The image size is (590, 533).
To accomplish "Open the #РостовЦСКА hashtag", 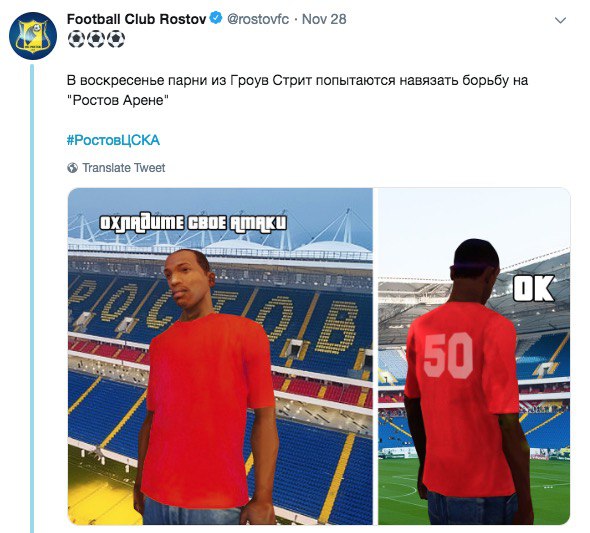I will [x=113, y=140].
